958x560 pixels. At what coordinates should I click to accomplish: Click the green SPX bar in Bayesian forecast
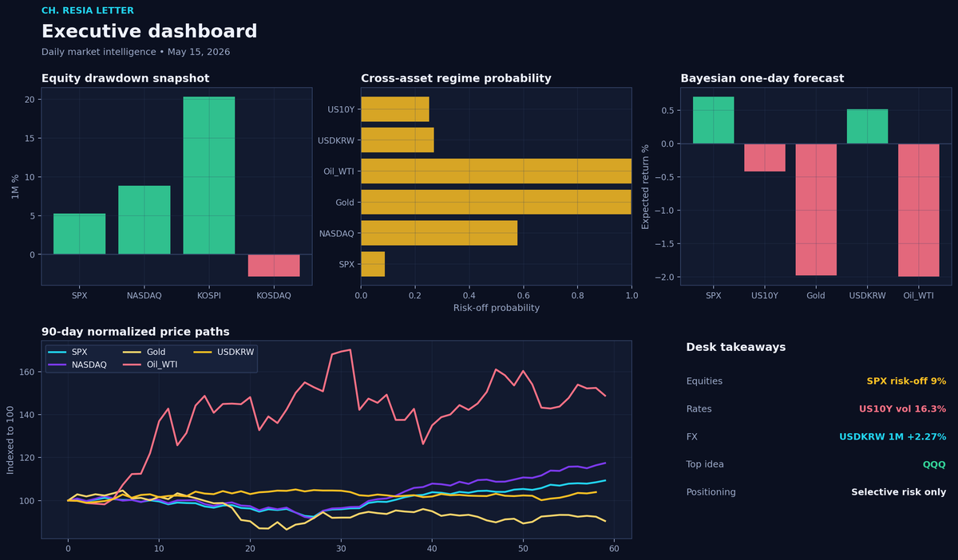(x=713, y=120)
